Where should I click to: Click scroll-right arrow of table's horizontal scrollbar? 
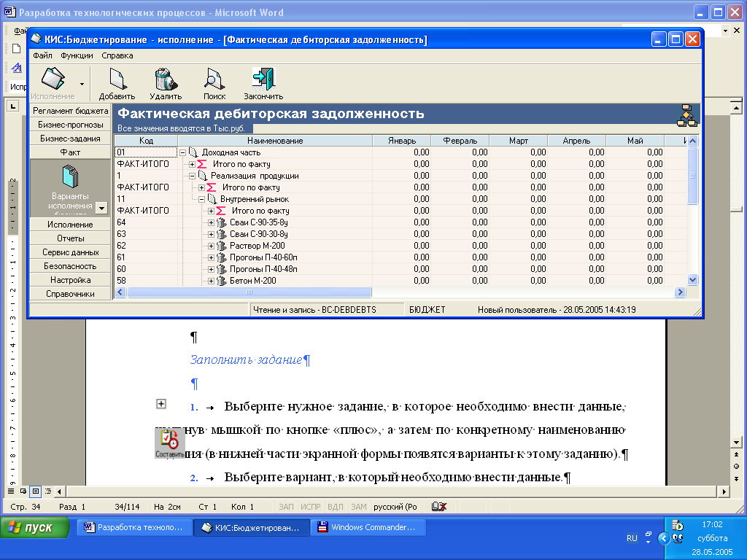(681, 292)
